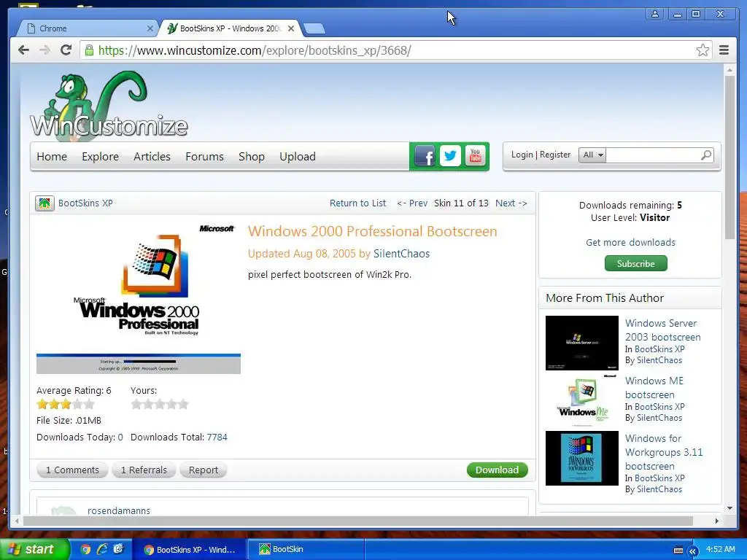Open the 1 Comments button
Screen dimensions: 747x560
coord(72,470)
